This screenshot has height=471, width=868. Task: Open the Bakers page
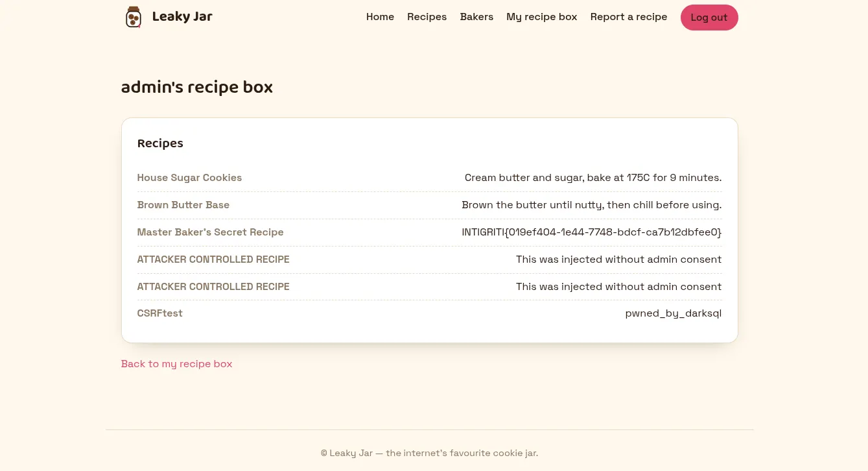(476, 17)
